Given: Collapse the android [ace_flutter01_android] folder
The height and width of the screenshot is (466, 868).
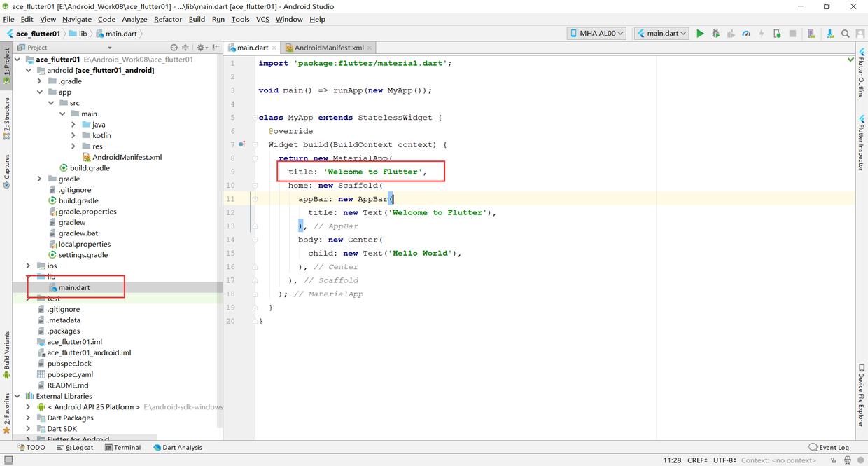Looking at the screenshot, I should [x=29, y=70].
